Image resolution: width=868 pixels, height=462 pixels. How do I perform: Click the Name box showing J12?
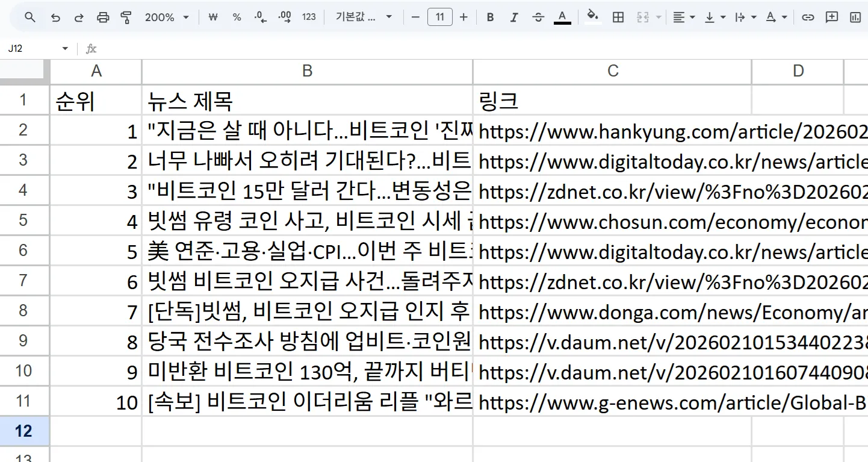[x=31, y=48]
